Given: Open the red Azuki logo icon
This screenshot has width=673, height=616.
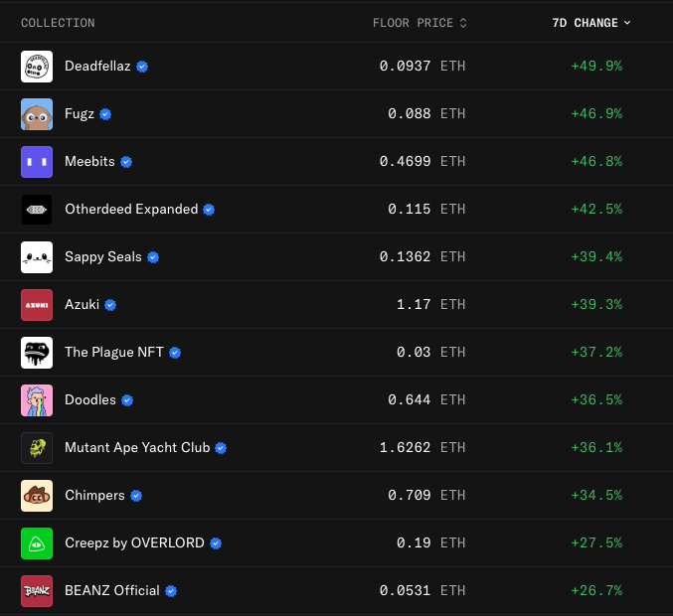Looking at the screenshot, I should coord(37,305).
